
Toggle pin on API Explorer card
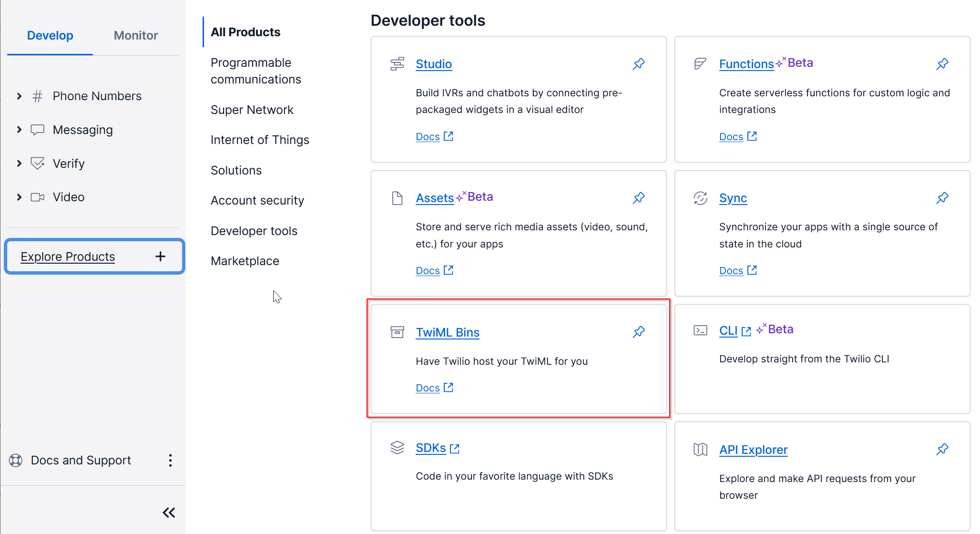click(942, 449)
